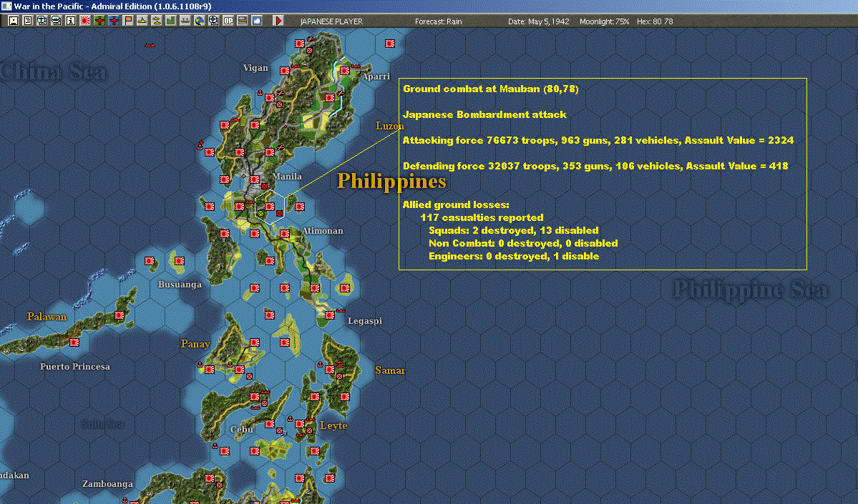Select the isolated unit marker northeast of Aparri
The width and height of the screenshot is (858, 504).
(x=389, y=44)
